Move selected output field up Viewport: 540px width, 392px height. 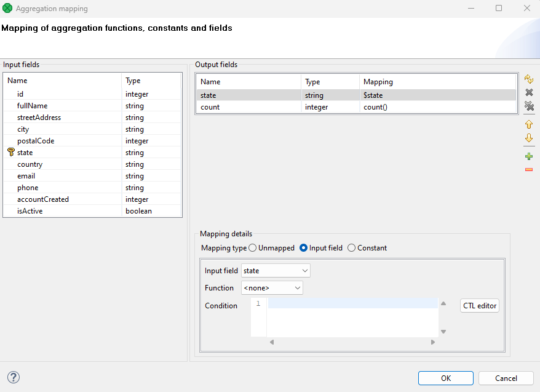pyautogui.click(x=528, y=124)
